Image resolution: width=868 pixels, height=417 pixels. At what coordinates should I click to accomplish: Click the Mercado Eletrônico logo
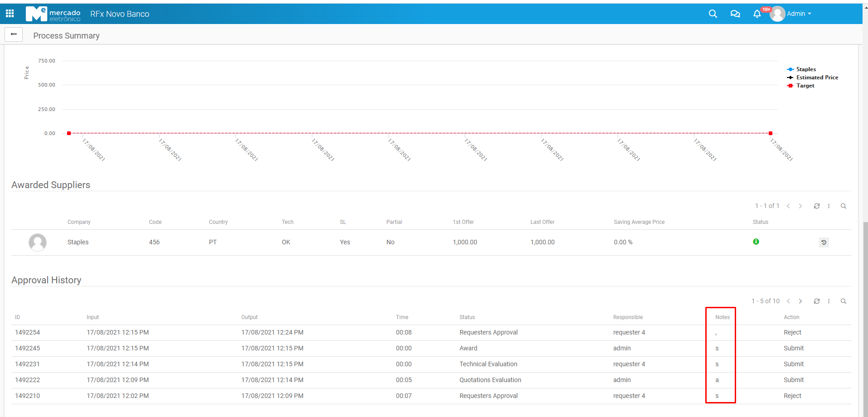[53, 14]
